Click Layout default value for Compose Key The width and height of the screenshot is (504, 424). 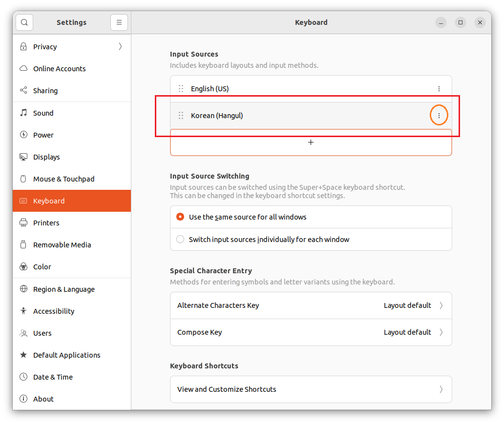(x=407, y=332)
